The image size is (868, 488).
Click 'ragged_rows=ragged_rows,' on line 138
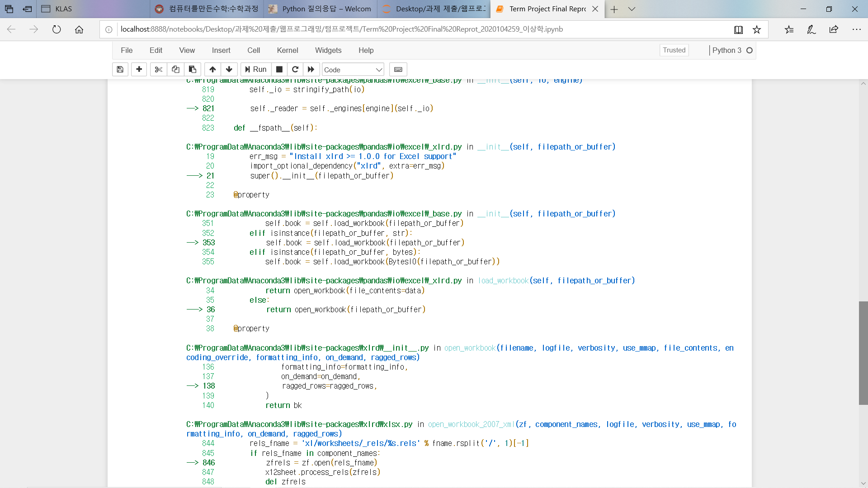click(330, 386)
